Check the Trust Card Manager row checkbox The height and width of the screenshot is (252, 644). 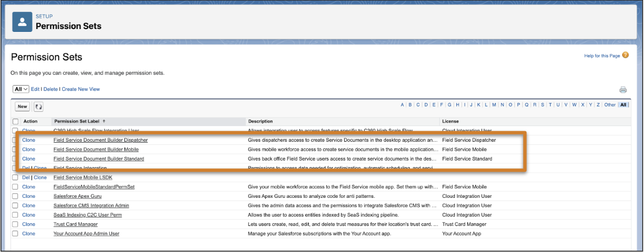click(16, 224)
